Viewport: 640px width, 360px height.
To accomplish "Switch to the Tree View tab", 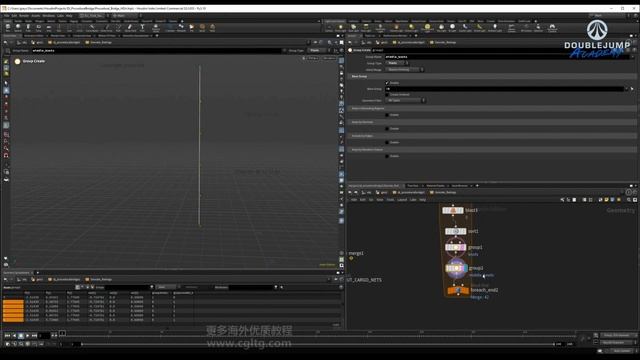I will (x=413, y=186).
